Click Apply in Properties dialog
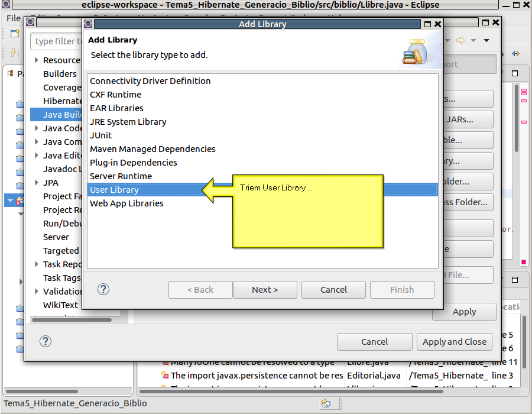 [464, 312]
